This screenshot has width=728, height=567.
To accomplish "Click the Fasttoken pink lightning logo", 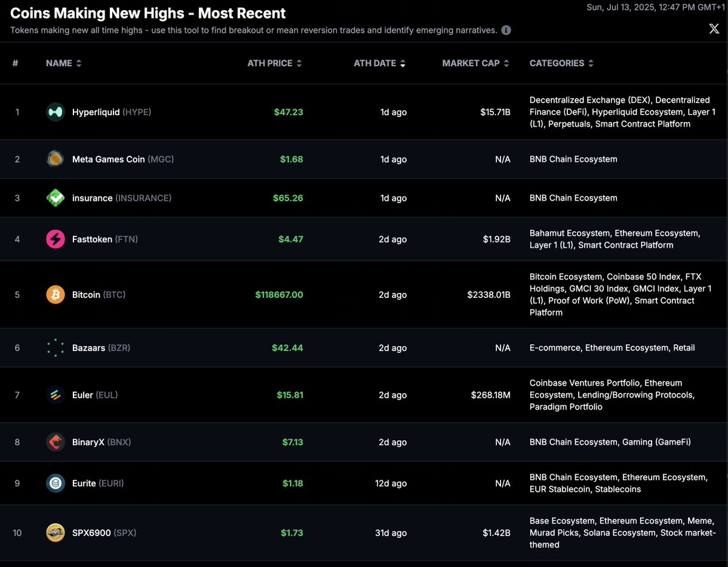I will (55, 240).
